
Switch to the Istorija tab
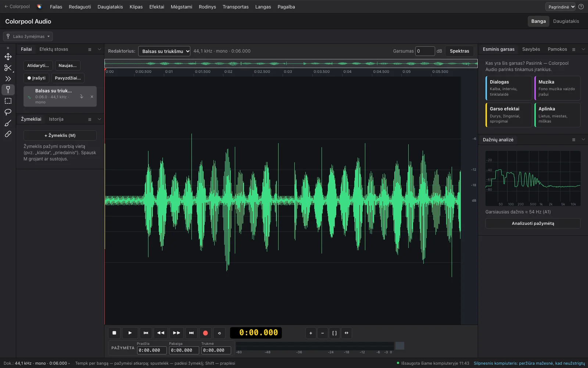point(56,119)
